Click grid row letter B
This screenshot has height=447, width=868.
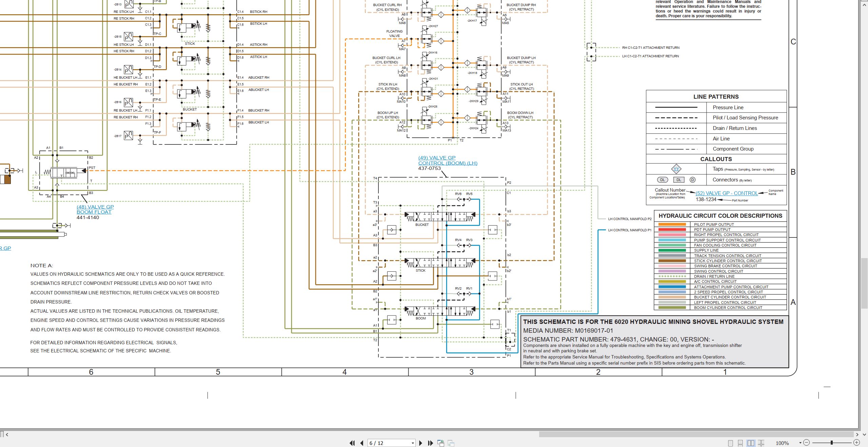[793, 172]
